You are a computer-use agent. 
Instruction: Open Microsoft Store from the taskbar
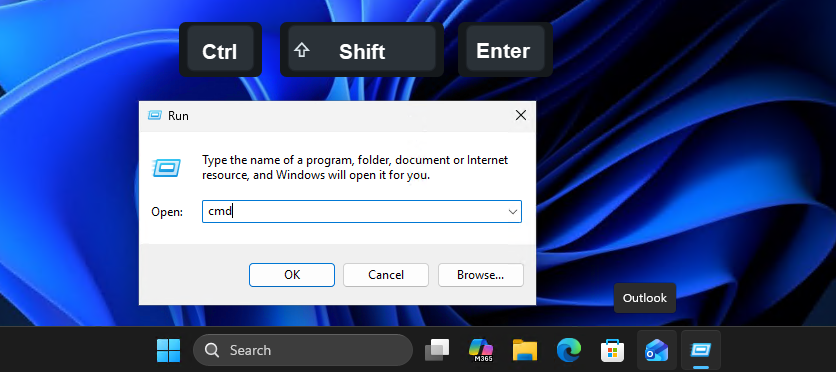pos(613,350)
